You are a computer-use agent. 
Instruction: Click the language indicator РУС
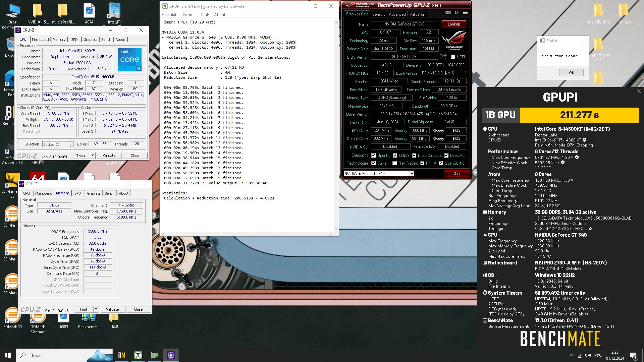(598, 355)
